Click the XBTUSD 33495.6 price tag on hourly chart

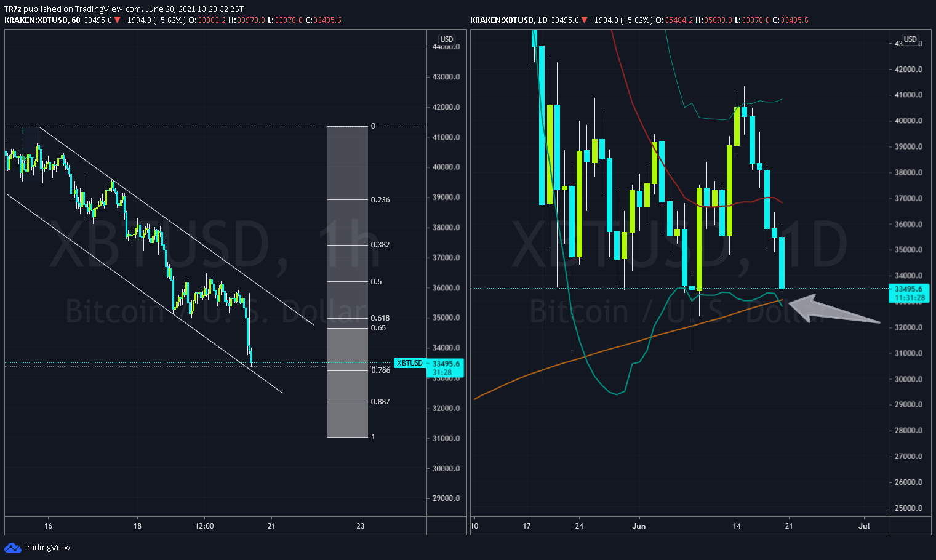[428, 367]
